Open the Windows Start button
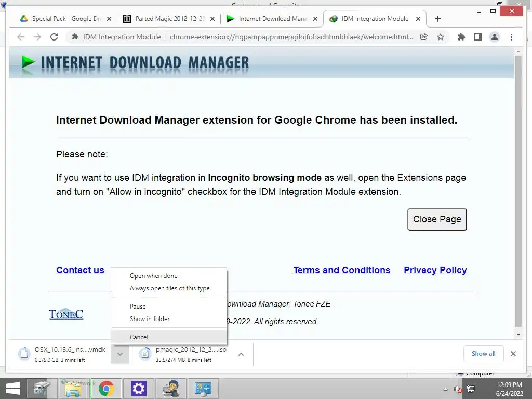The width and height of the screenshot is (532, 399). click(x=13, y=389)
